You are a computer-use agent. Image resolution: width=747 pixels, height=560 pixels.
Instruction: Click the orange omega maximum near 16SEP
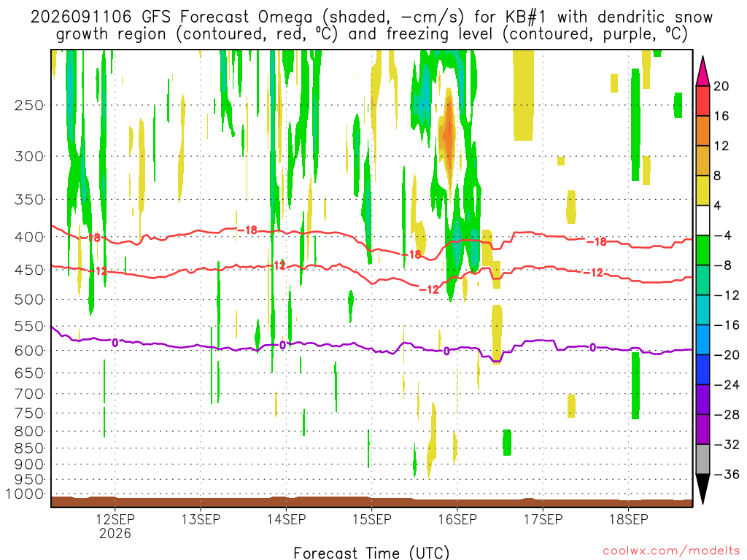click(x=449, y=133)
